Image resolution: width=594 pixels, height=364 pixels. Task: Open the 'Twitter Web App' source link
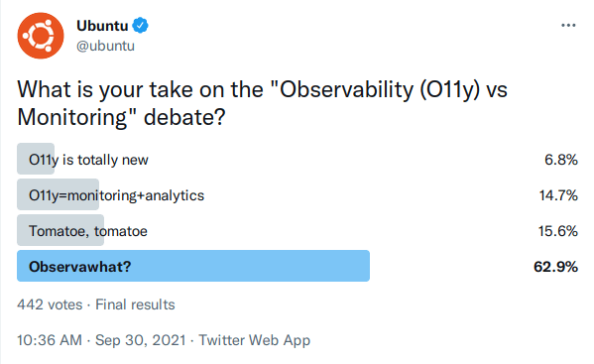(255, 340)
